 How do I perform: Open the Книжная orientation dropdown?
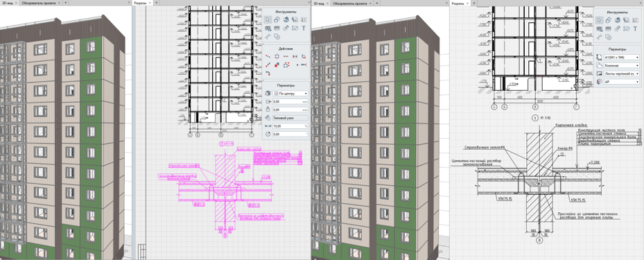click(x=622, y=65)
